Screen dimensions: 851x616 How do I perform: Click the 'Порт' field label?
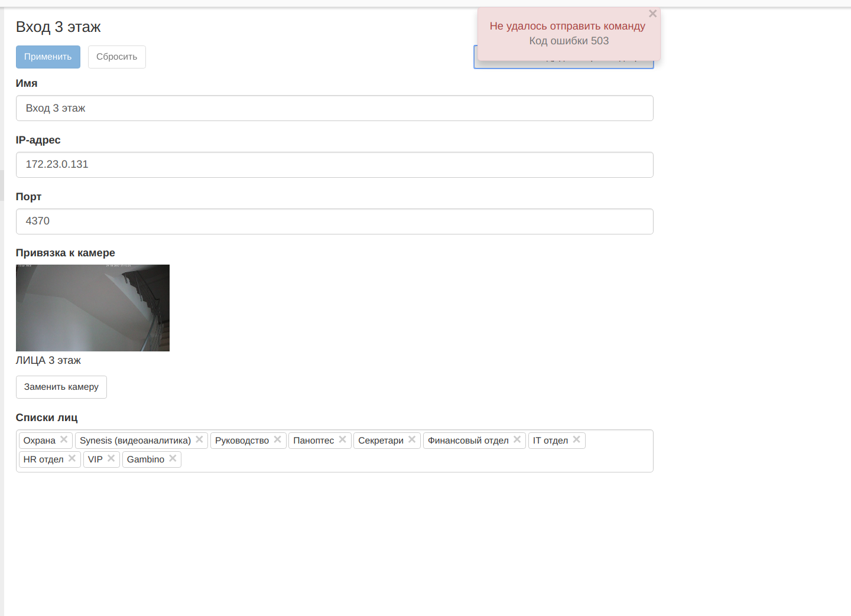28,197
